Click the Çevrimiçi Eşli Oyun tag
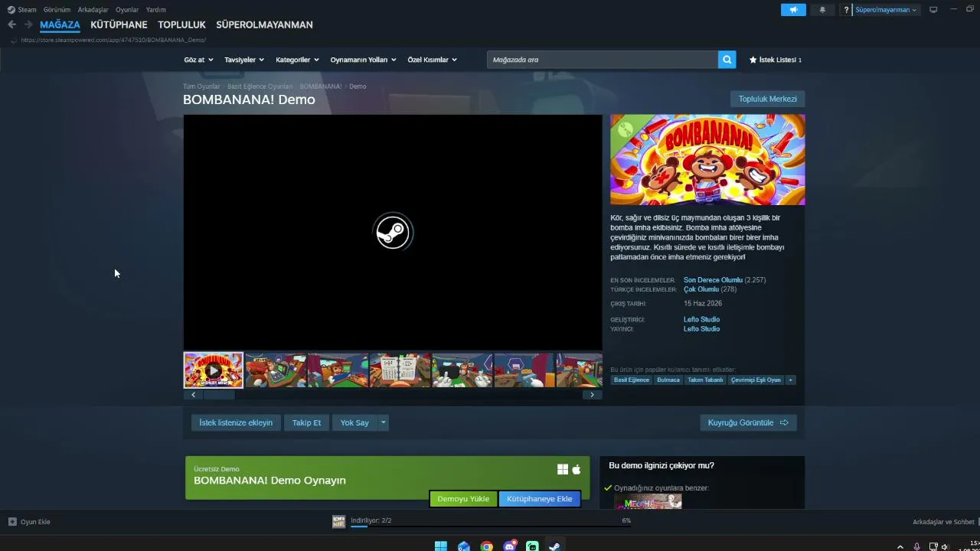This screenshot has width=980, height=551. (756, 380)
